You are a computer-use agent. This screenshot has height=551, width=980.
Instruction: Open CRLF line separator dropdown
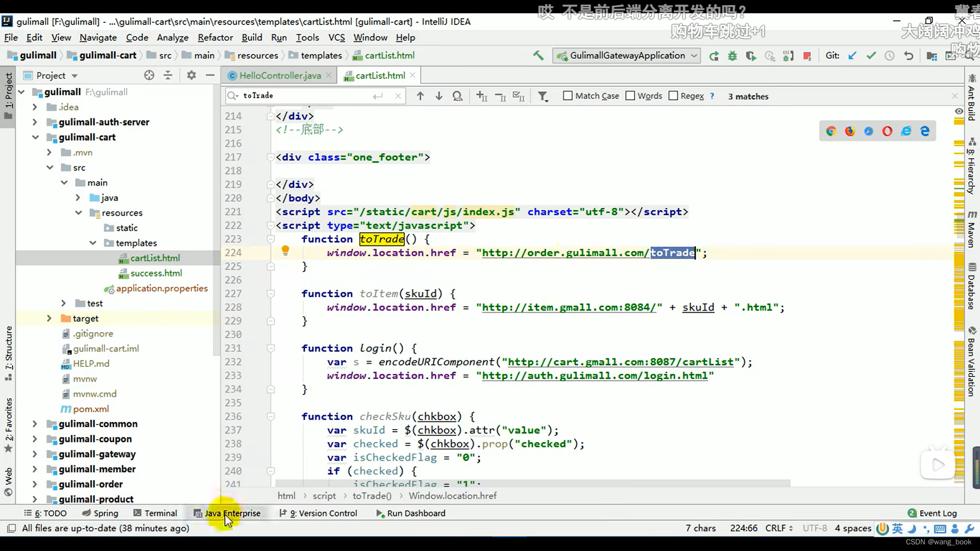pos(779,528)
